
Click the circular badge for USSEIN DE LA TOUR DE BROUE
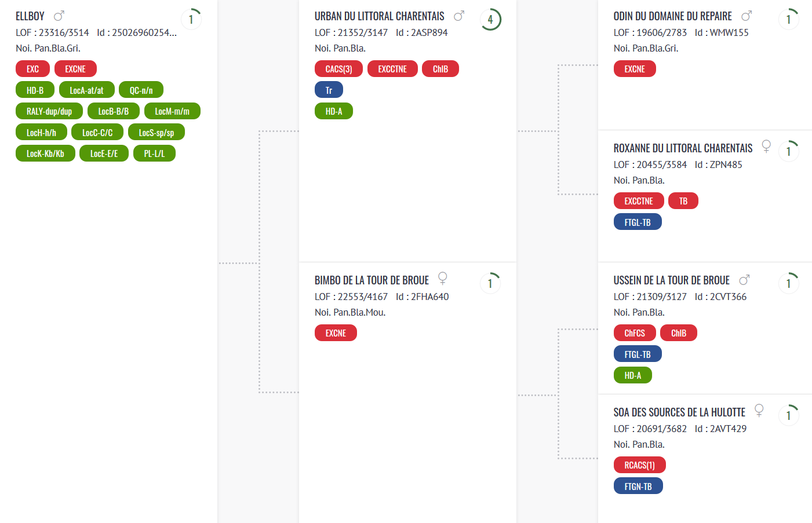[x=789, y=283]
